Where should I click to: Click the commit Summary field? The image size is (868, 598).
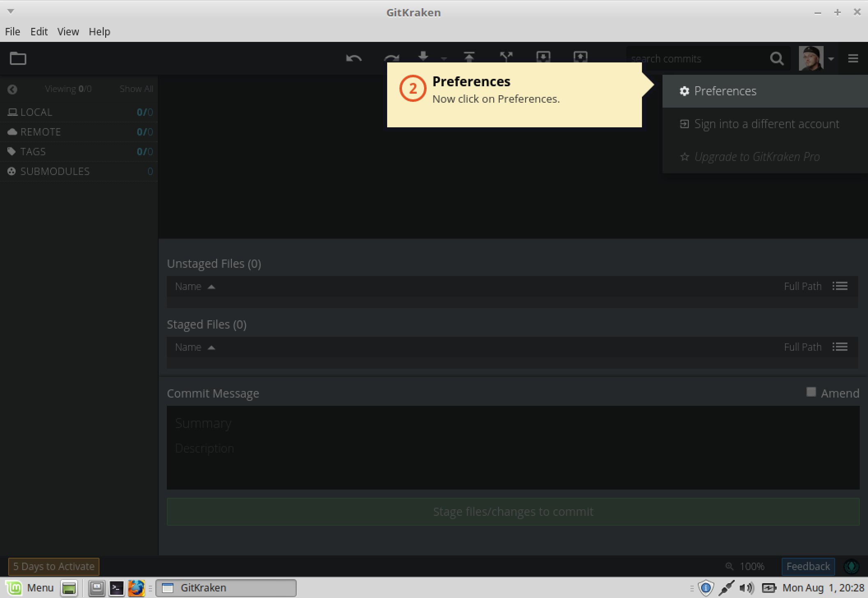pyautogui.click(x=513, y=423)
